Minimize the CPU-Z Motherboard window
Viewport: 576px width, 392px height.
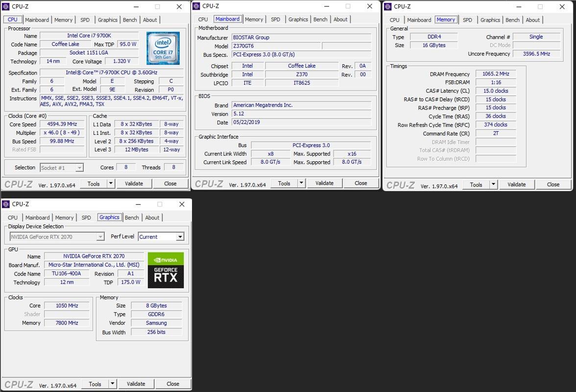(x=327, y=6)
